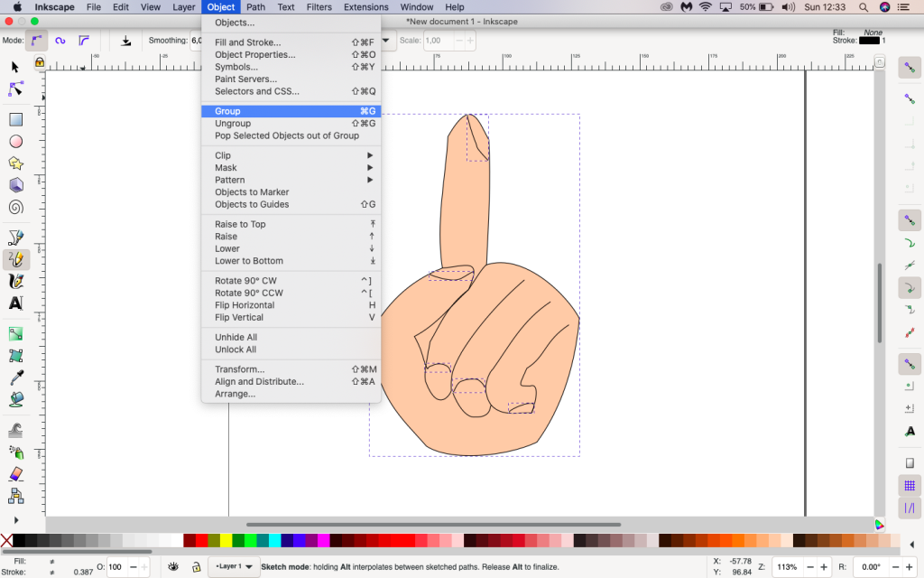Select the Eraser tool
This screenshot has width=924, height=578.
(16, 473)
